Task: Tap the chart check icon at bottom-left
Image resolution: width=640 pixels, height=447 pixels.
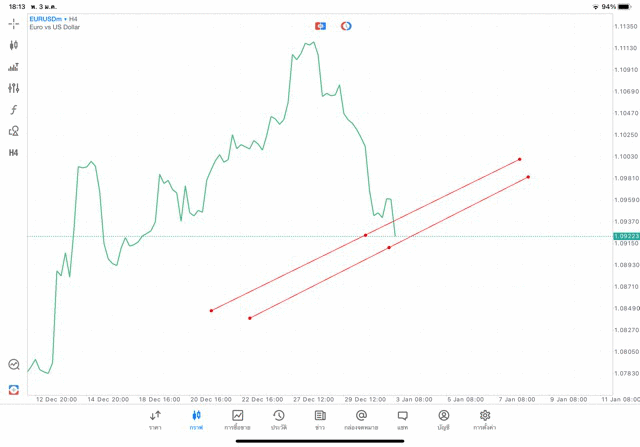Action: point(14,365)
